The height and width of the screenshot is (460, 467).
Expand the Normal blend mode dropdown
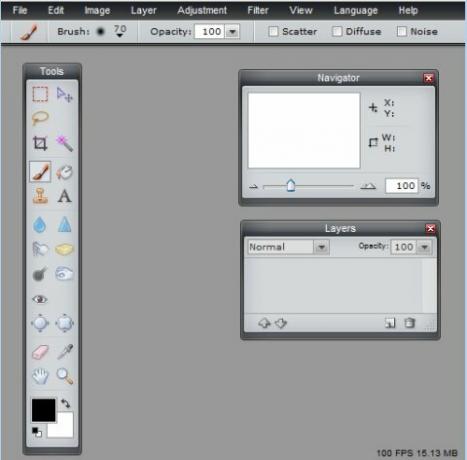click(321, 247)
